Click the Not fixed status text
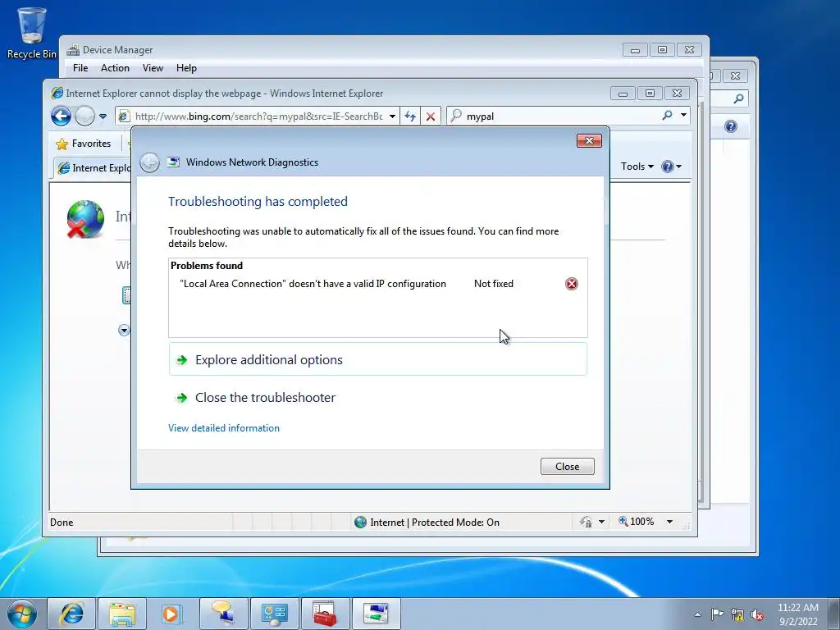 [493, 284]
